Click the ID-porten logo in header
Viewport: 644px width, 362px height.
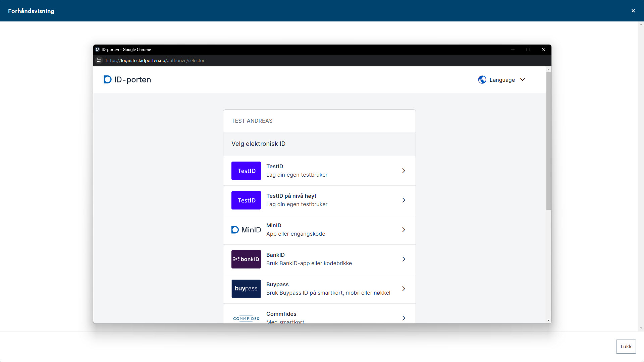click(127, 80)
